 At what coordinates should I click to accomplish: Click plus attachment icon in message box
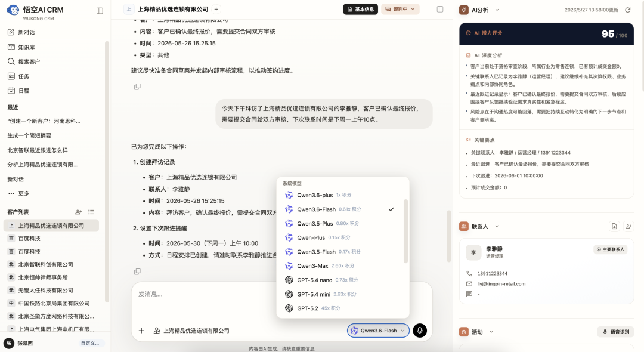[141, 331]
